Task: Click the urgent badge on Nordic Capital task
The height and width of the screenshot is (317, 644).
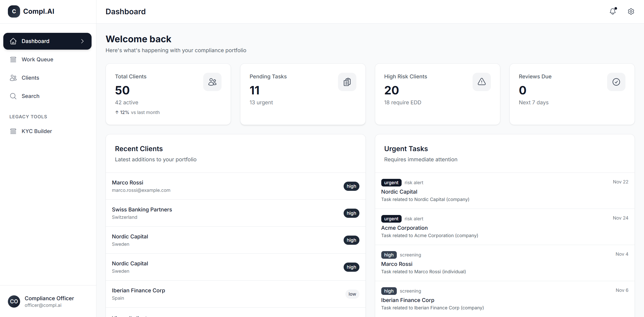Action: (x=391, y=183)
